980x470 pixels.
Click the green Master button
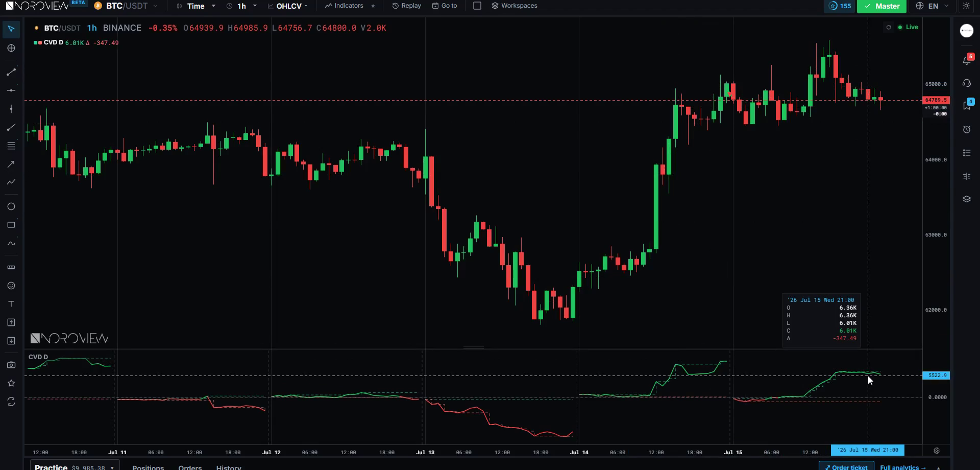pyautogui.click(x=881, y=6)
